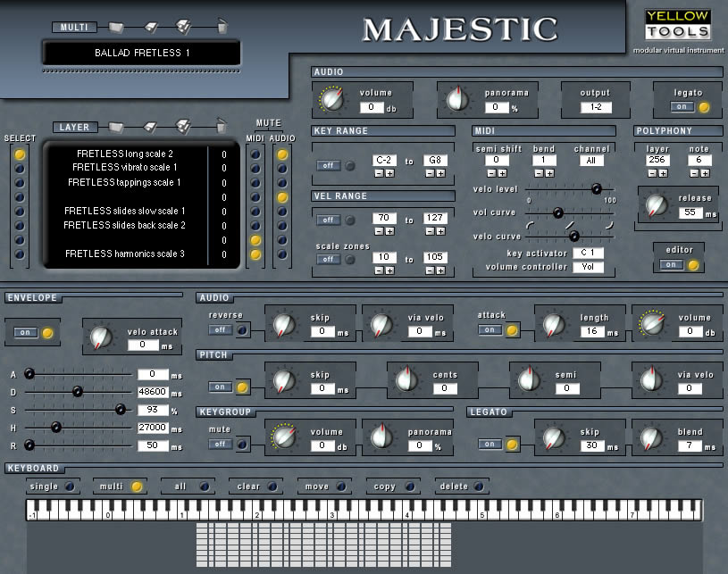
Task: Toggle the legato on switch beside output
Action: [x=682, y=107]
